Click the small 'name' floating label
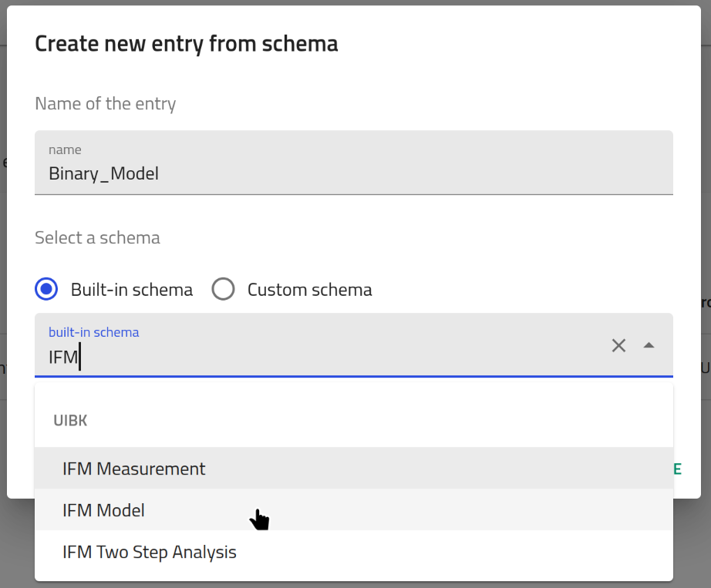The image size is (711, 588). coord(65,150)
